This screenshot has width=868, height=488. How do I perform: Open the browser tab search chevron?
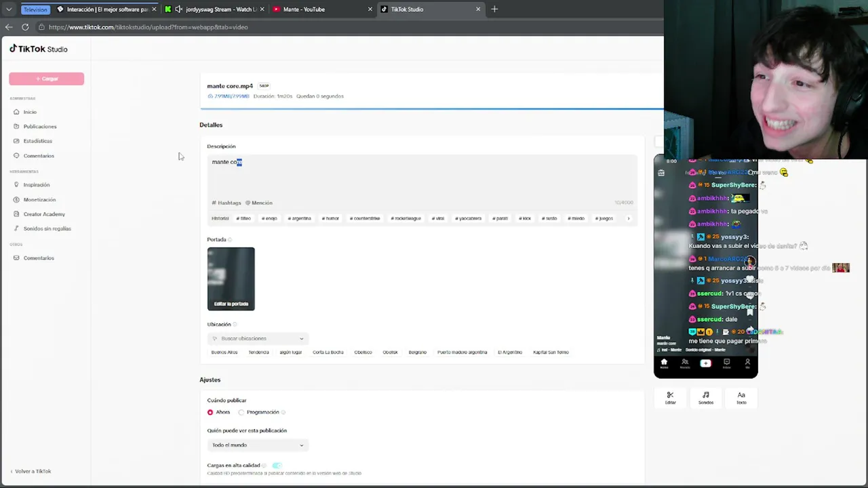click(8, 9)
